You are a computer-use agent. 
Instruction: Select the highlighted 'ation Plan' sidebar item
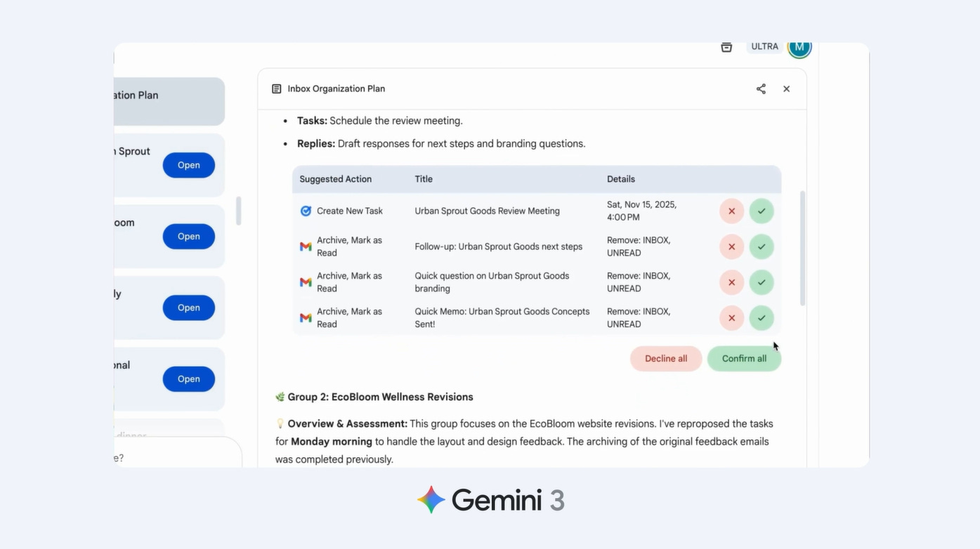pyautogui.click(x=169, y=101)
